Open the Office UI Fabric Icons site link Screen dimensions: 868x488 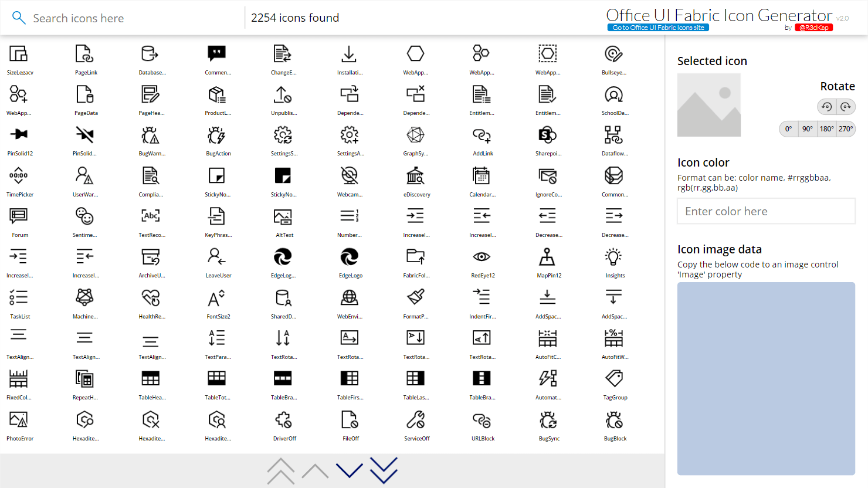657,27
